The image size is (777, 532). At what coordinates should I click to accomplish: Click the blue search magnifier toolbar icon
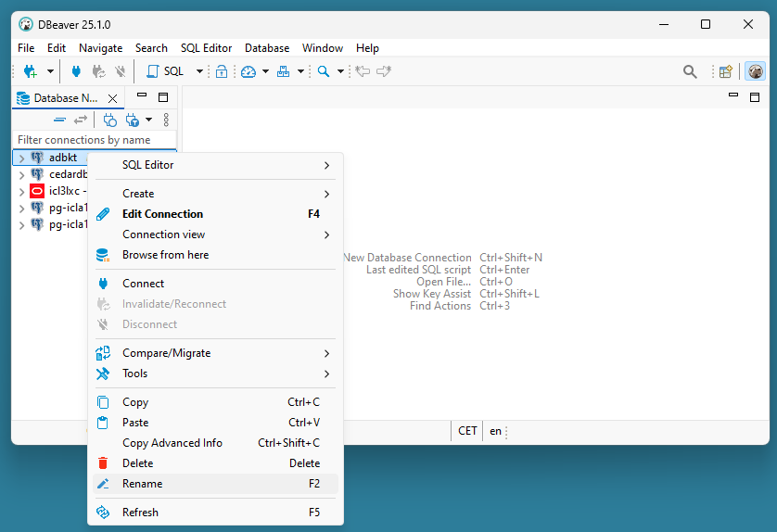point(324,71)
